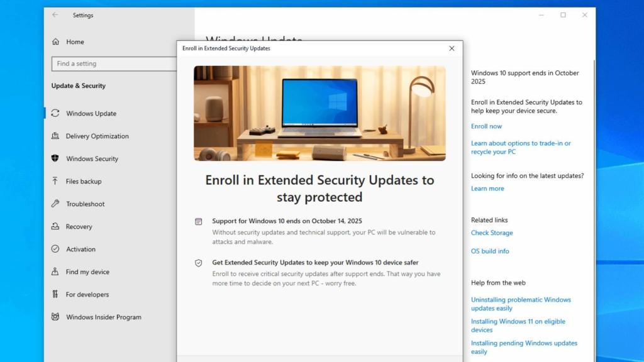Click the Home icon in Settings
The height and width of the screenshot is (362, 644).
pyautogui.click(x=55, y=41)
